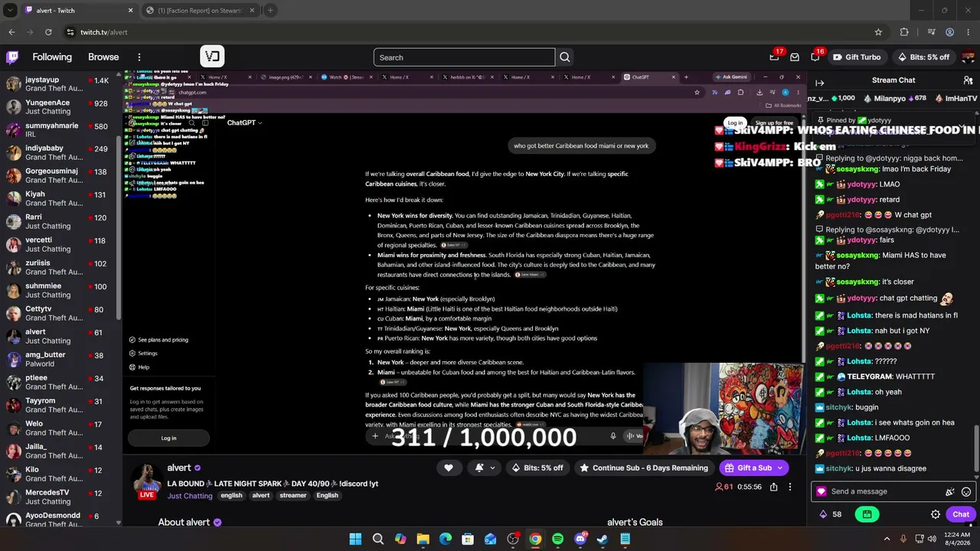Open chat settings gear
The image size is (980, 551).
[x=936, y=514]
